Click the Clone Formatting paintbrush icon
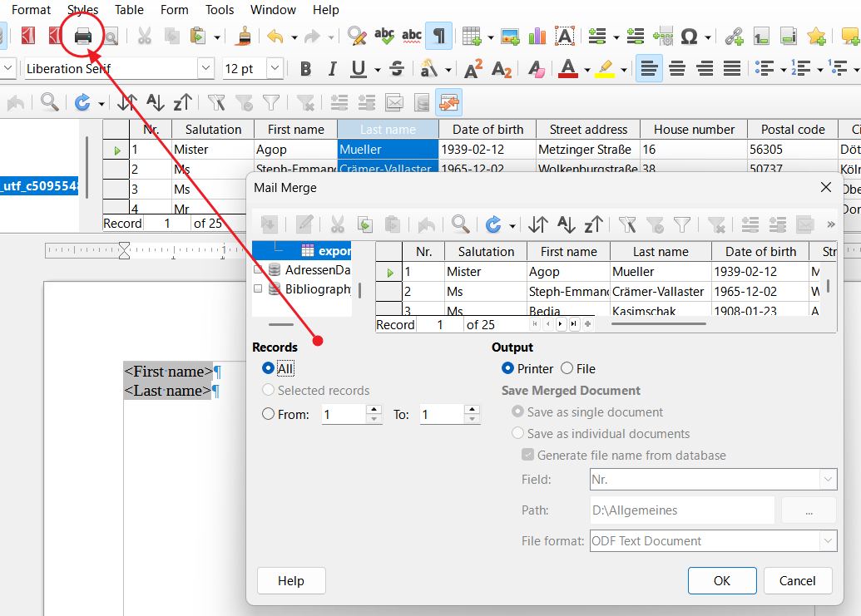Image resolution: width=861 pixels, height=616 pixels. pyautogui.click(x=244, y=37)
